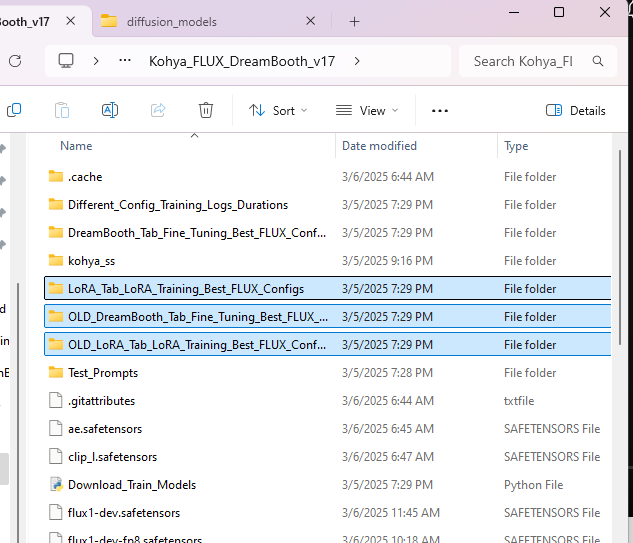Show hidden breadcrumb path via ellipsis
The image size is (633, 543).
pos(125,61)
